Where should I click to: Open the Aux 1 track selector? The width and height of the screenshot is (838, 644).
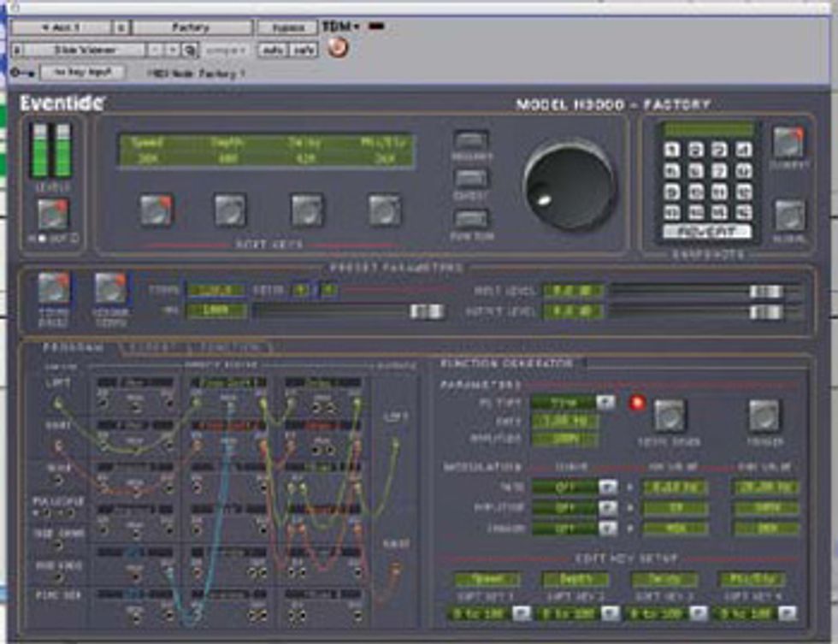tap(61, 27)
